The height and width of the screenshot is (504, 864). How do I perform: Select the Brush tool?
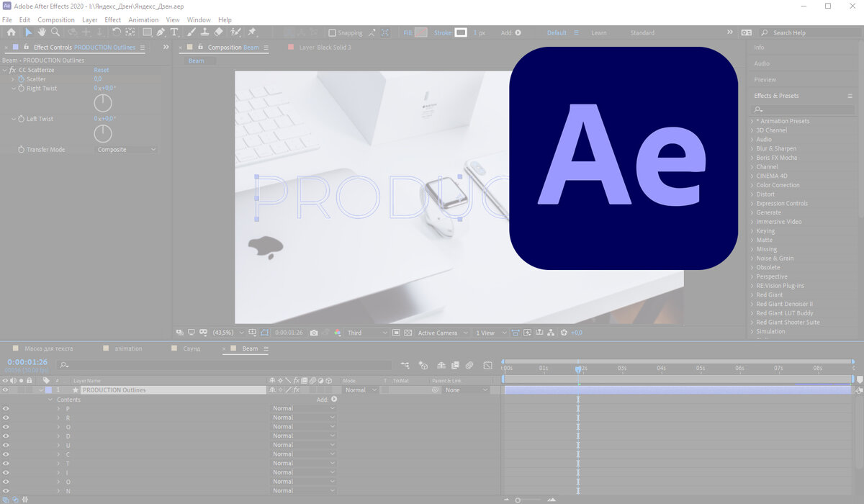tap(192, 32)
